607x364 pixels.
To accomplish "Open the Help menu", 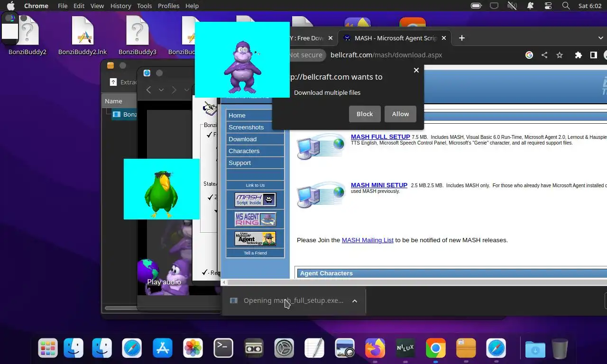I will [x=192, y=6].
